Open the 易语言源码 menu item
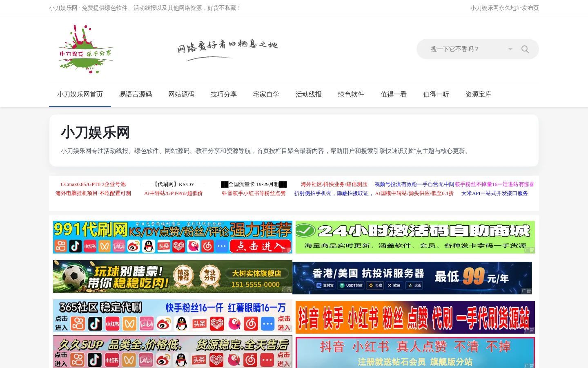The height and width of the screenshot is (368, 588). point(136,94)
